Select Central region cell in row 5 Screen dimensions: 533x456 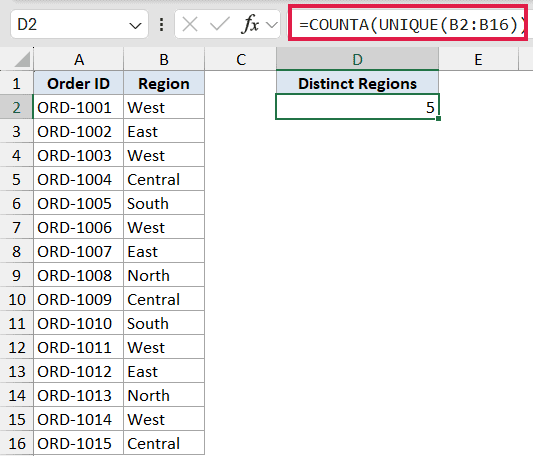[x=164, y=179]
